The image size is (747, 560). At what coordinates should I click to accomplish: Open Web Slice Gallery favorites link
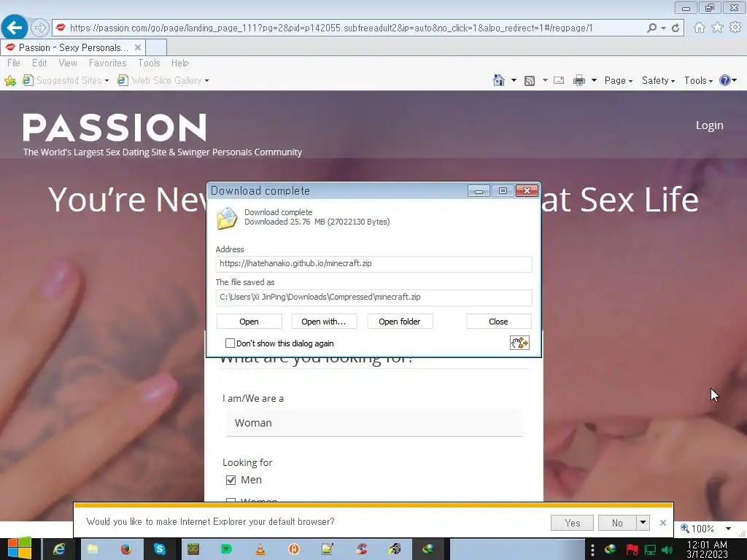pyautogui.click(x=163, y=80)
